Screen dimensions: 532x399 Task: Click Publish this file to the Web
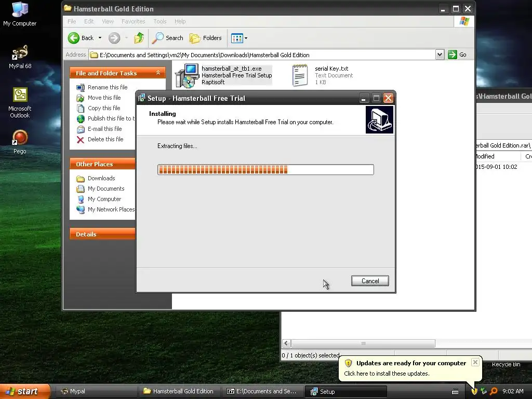pyautogui.click(x=111, y=118)
